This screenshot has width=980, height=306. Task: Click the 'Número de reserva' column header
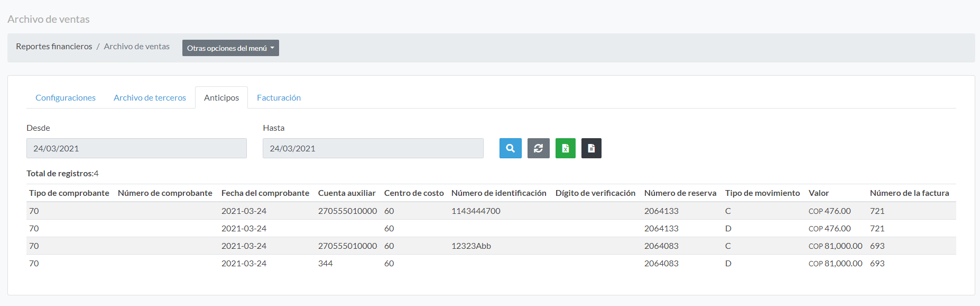pyautogui.click(x=680, y=193)
